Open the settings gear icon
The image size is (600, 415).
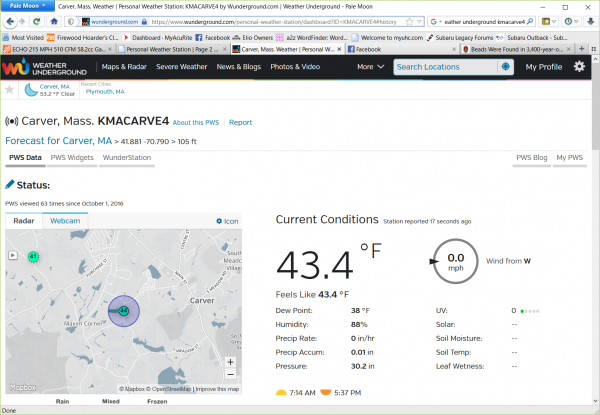579,67
